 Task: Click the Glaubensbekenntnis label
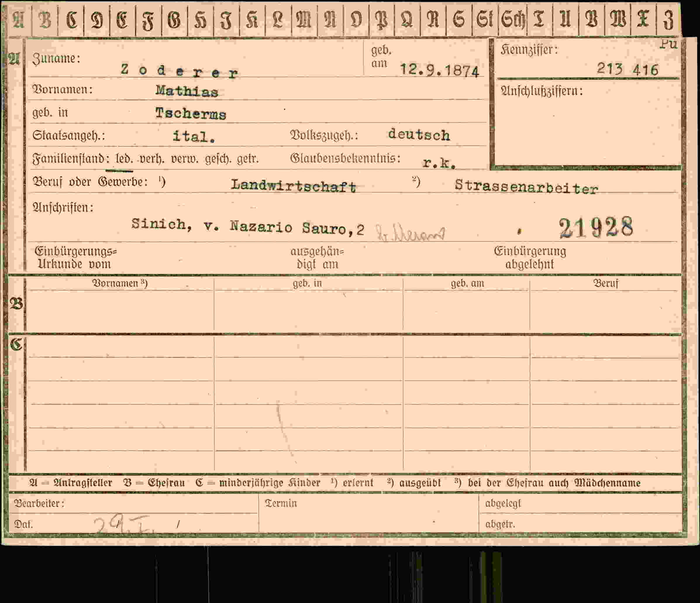tap(345, 158)
